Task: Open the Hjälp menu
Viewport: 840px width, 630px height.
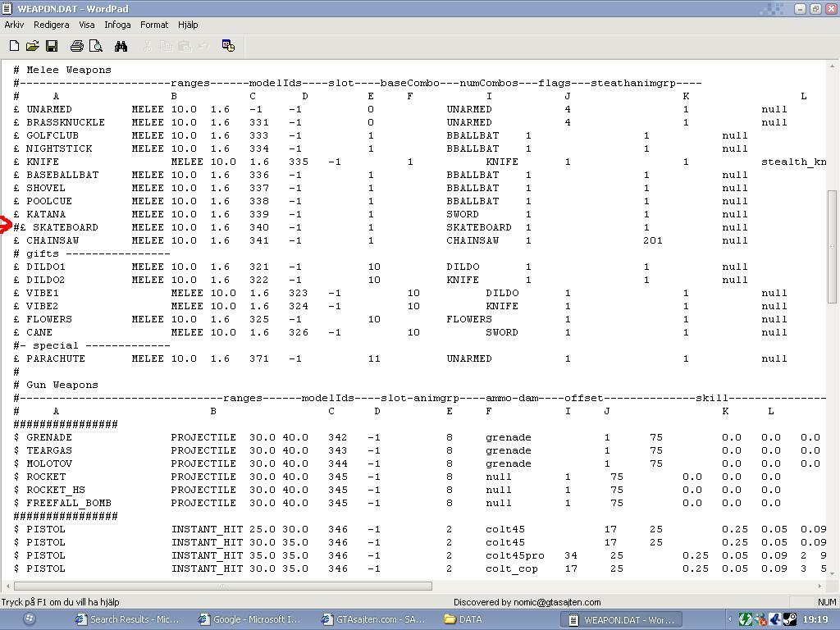Action: 188,25
